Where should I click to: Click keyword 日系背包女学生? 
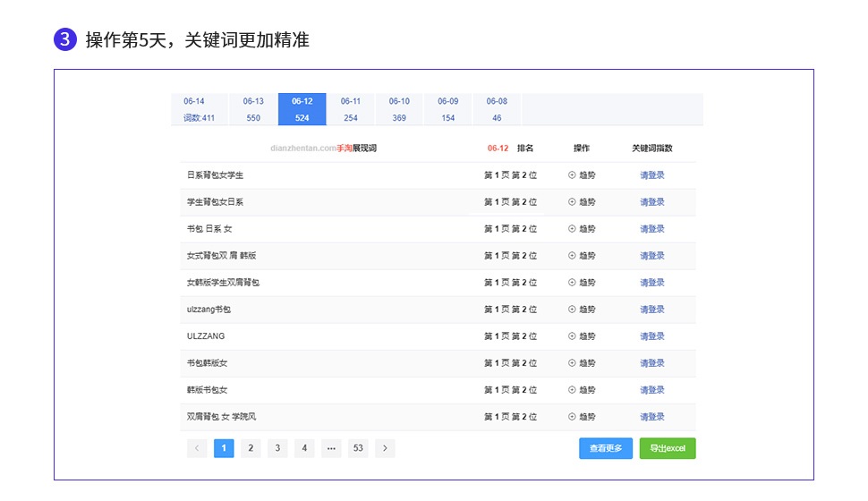click(x=215, y=175)
